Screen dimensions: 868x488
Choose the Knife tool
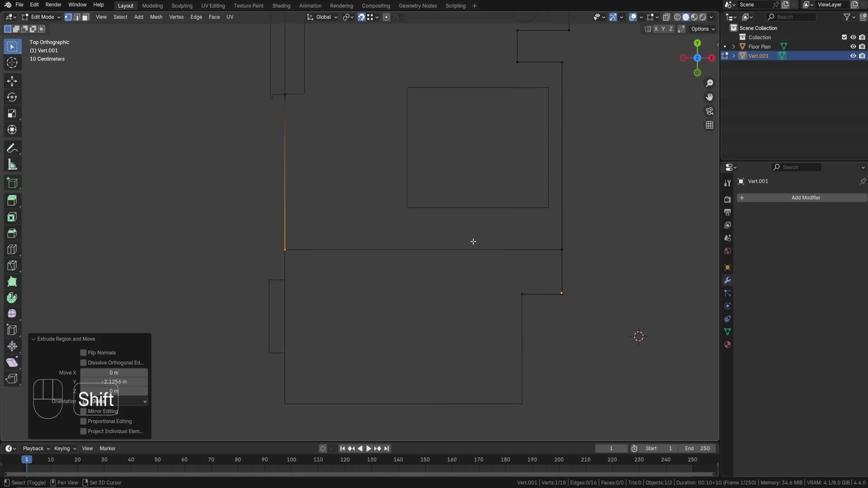point(12,266)
